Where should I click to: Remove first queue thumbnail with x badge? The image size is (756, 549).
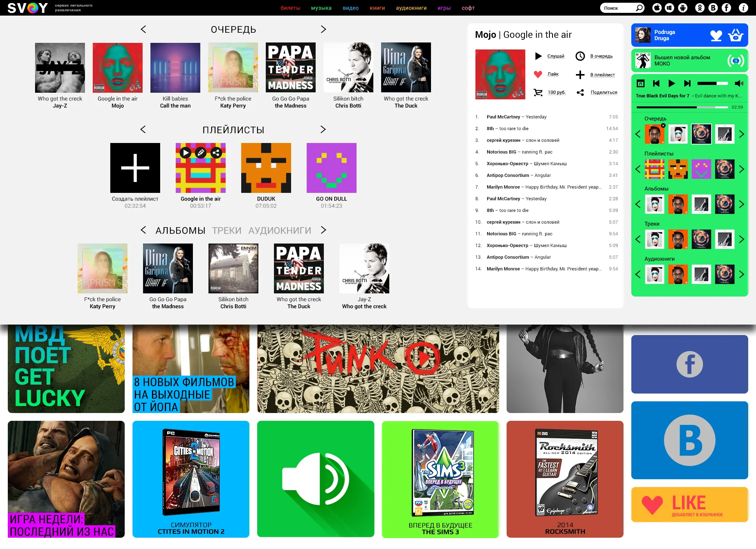point(663,125)
